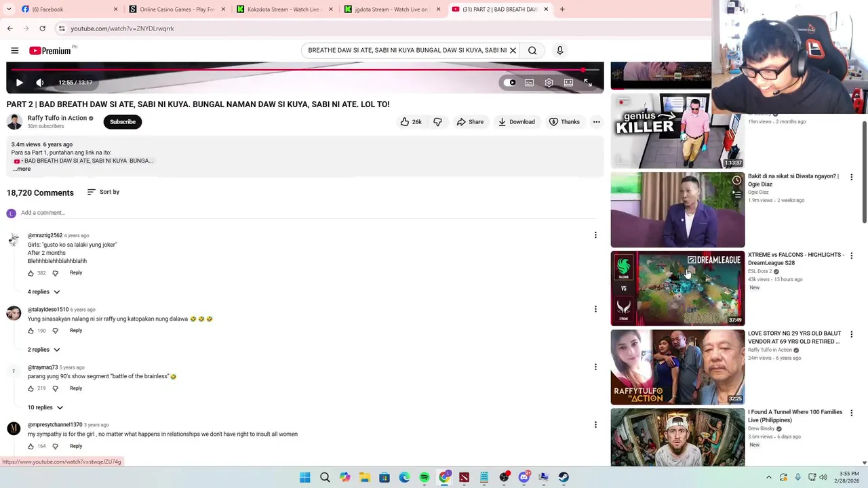The width and height of the screenshot is (868, 488).
Task: Open options for the I Found A Tunnel video
Action: [852, 413]
